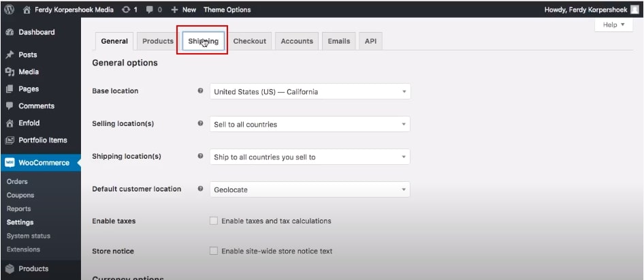Click the user avatar in admin bar
The width and height of the screenshot is (644, 280).
[x=634, y=10]
